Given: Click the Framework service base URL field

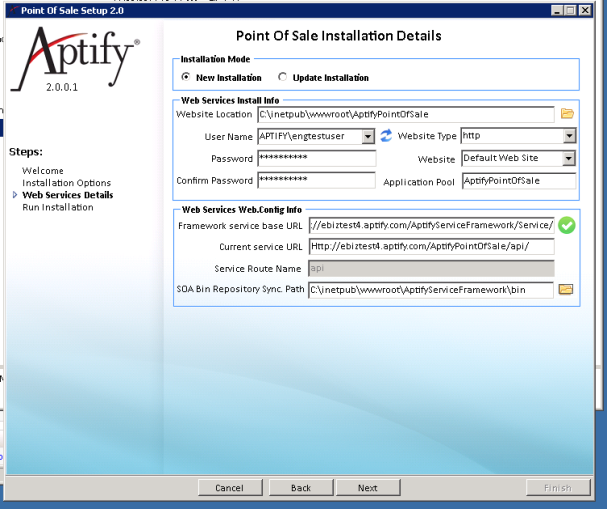Looking at the screenshot, I should click(432, 225).
